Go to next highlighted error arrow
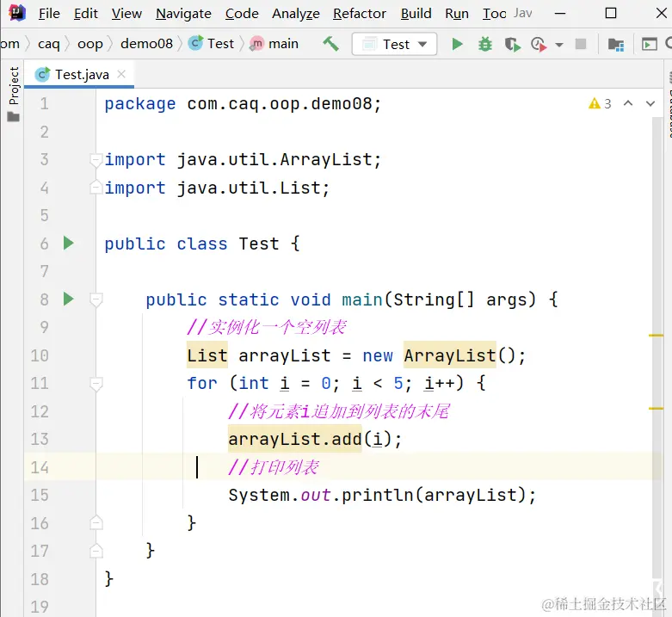The height and width of the screenshot is (617, 672). coord(650,103)
